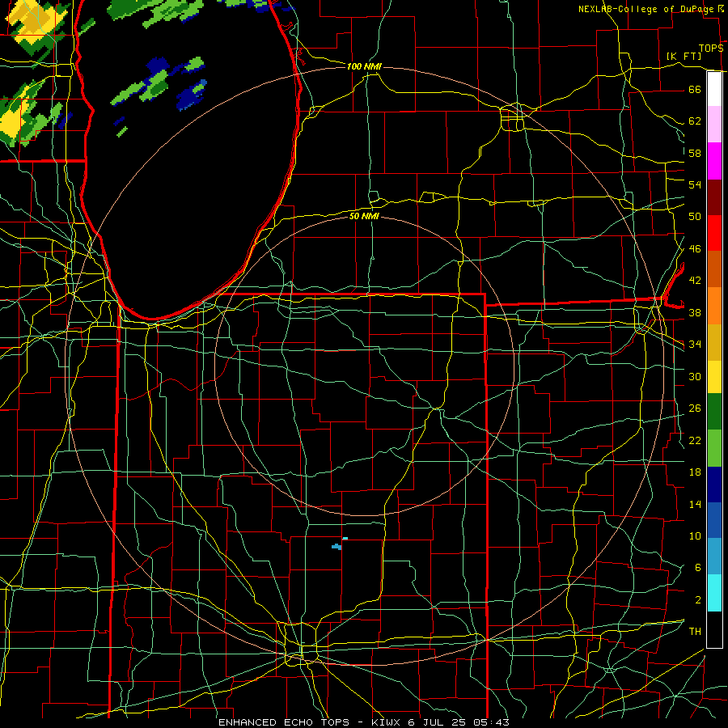The height and width of the screenshot is (728, 728).
Task: Click the orange 38 kft legend swatch
Action: coord(714,306)
